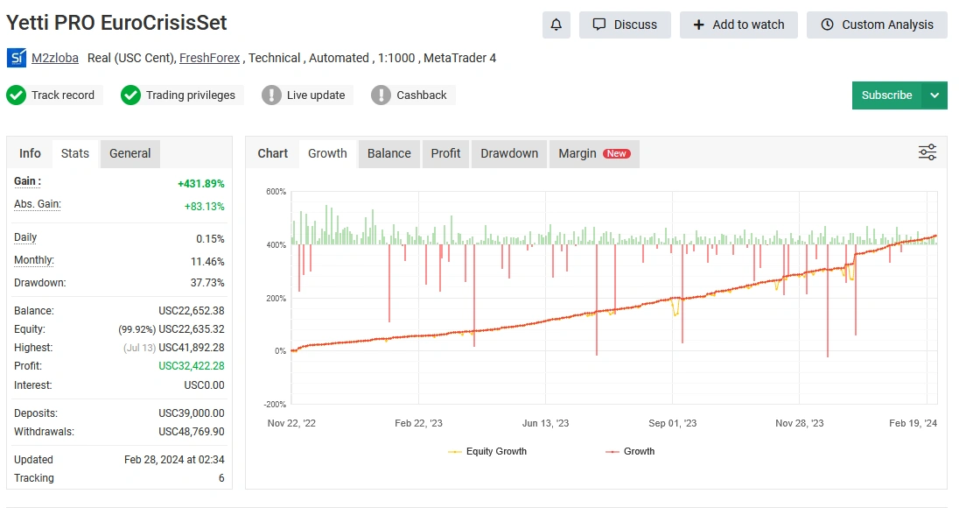Open the Drawdown chart tab
This screenshot has height=508, width=980.
pos(508,153)
